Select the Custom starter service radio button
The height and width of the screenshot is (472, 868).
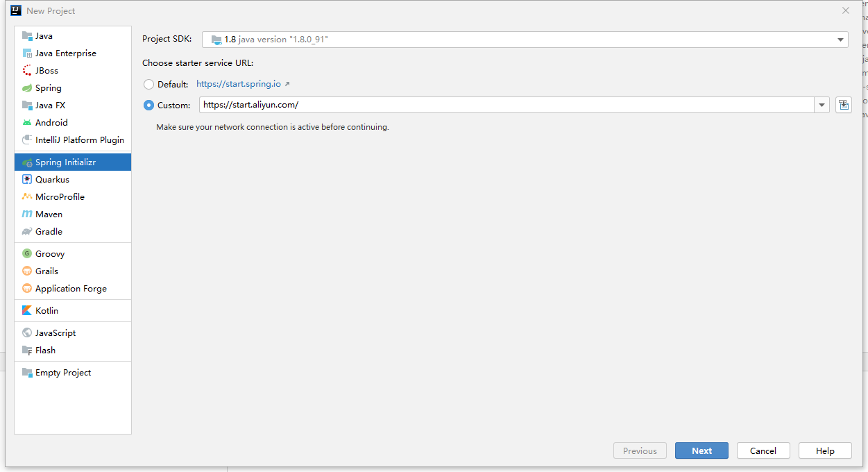[x=148, y=104]
